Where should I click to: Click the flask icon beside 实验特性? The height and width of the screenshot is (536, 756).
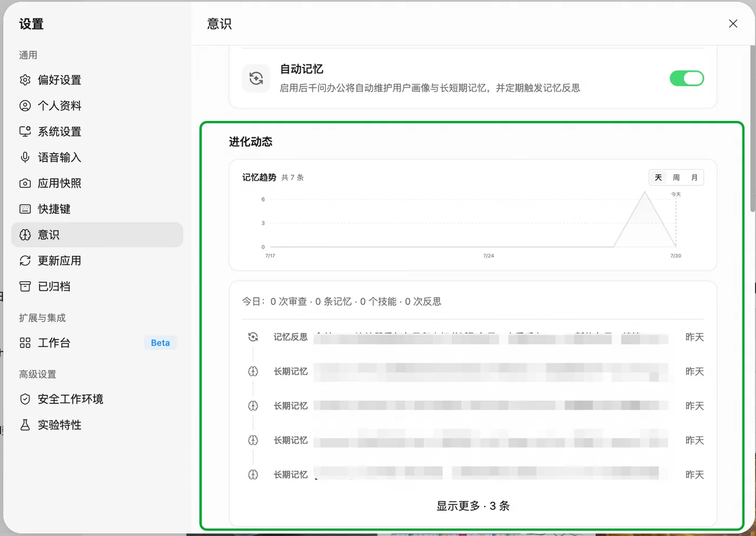25,425
